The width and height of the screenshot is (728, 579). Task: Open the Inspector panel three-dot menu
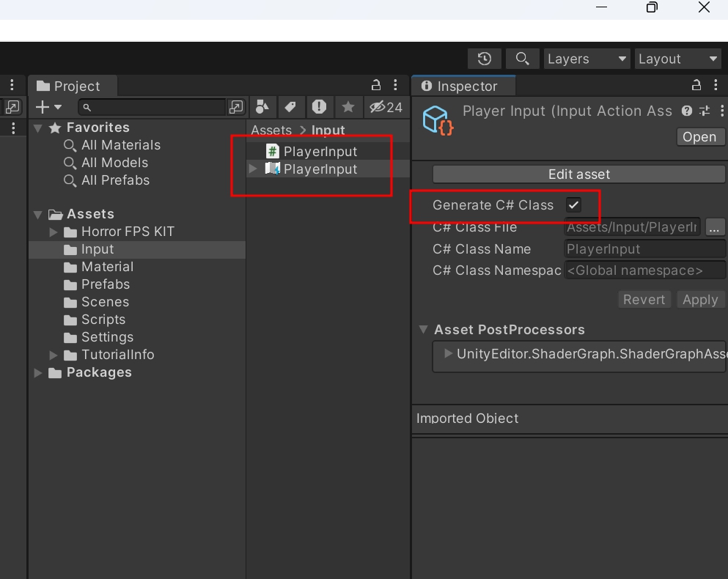click(x=716, y=85)
